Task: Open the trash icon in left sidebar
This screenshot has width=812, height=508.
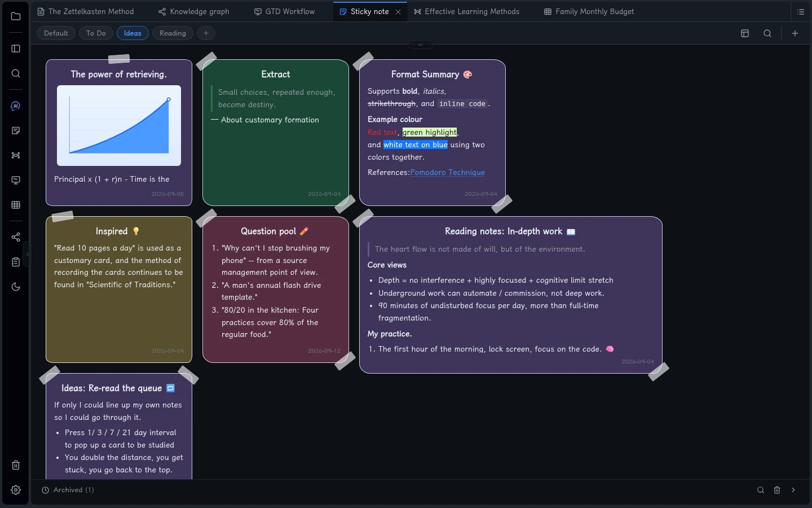Action: click(16, 465)
